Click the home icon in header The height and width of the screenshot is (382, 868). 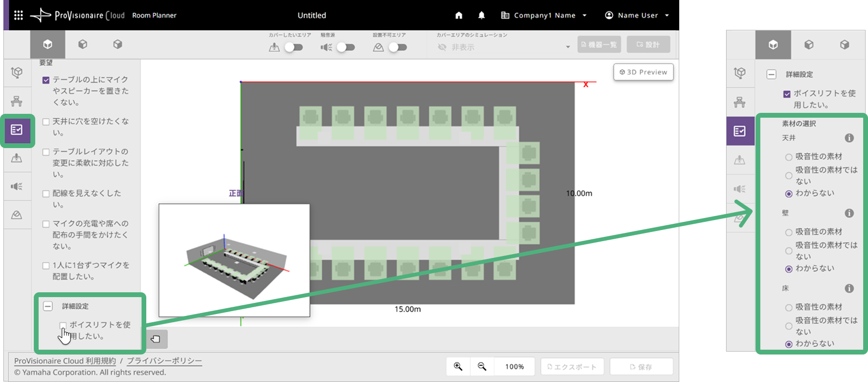459,15
